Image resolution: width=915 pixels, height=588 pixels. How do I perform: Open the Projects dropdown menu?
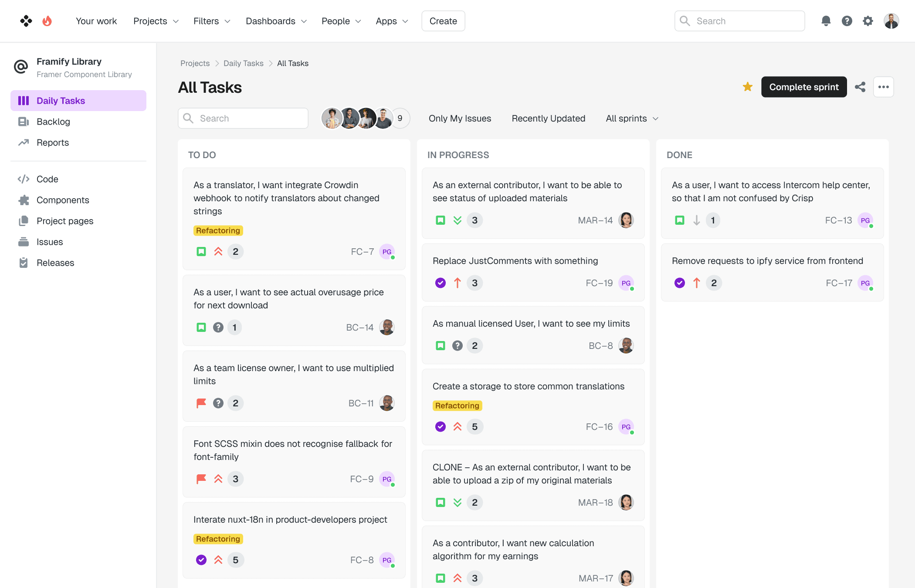(x=156, y=21)
